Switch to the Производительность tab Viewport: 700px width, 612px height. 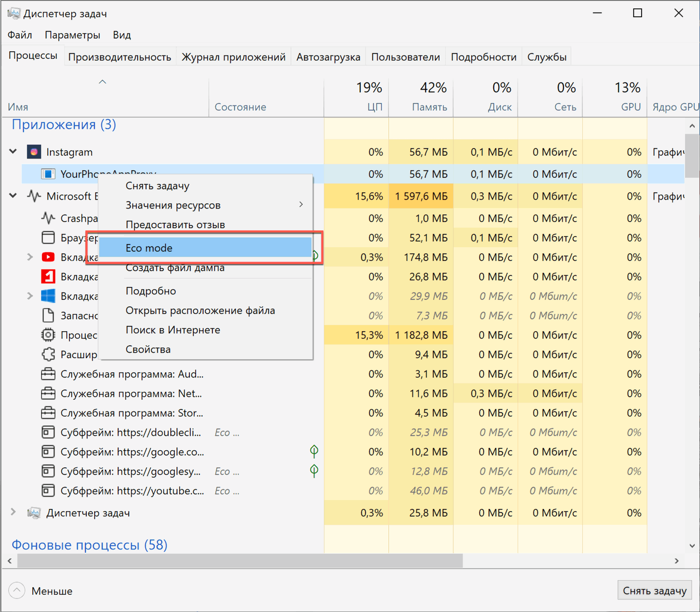[x=119, y=57]
